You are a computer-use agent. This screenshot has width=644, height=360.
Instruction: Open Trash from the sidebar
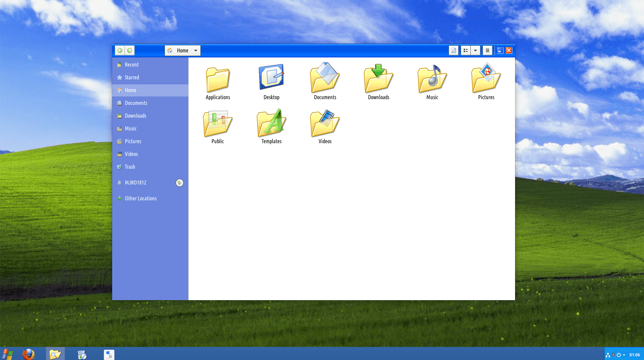pos(130,167)
